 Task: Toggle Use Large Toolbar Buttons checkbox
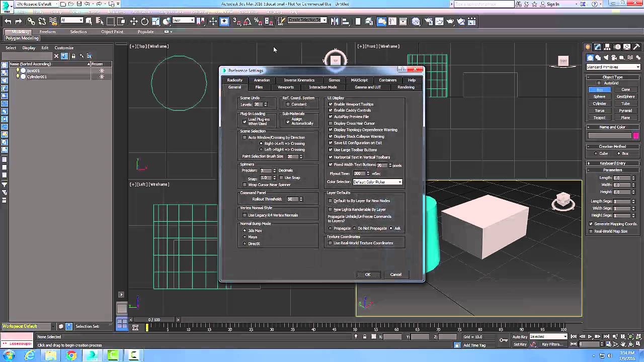[331, 150]
